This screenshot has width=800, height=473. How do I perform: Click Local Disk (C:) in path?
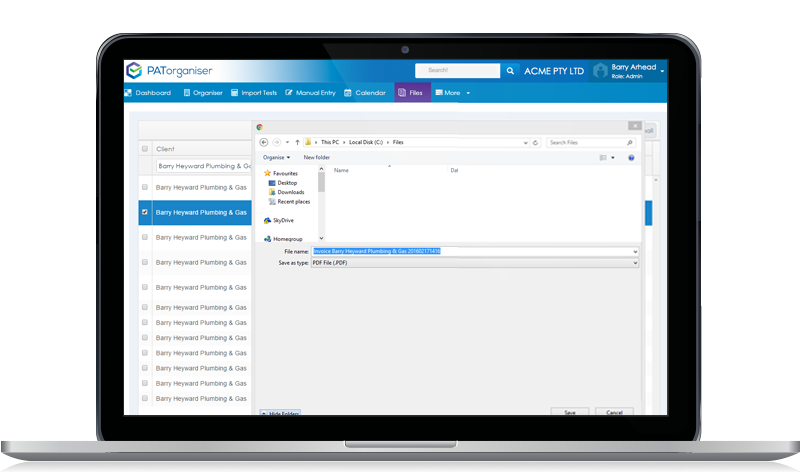pyautogui.click(x=366, y=142)
